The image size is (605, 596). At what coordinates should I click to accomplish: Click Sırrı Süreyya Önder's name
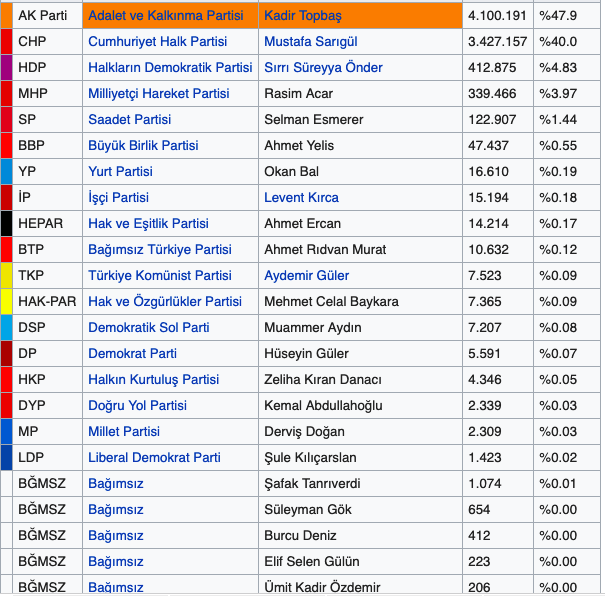click(323, 68)
